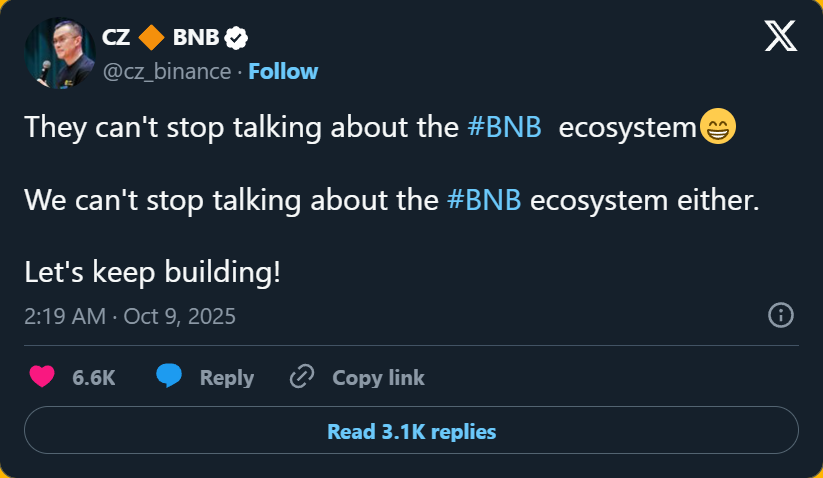Open the first #BNB hashtag
823x478 pixels.
[x=505, y=128]
